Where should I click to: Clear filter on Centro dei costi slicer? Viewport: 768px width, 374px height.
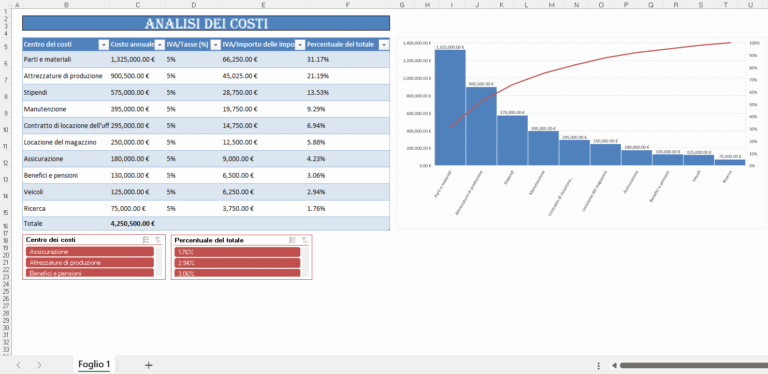[x=158, y=240]
